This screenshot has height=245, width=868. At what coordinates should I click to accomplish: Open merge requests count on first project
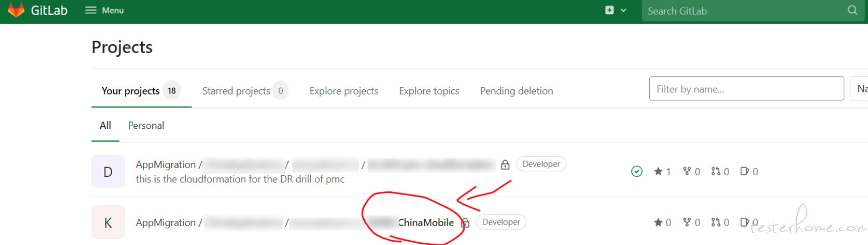click(x=720, y=171)
